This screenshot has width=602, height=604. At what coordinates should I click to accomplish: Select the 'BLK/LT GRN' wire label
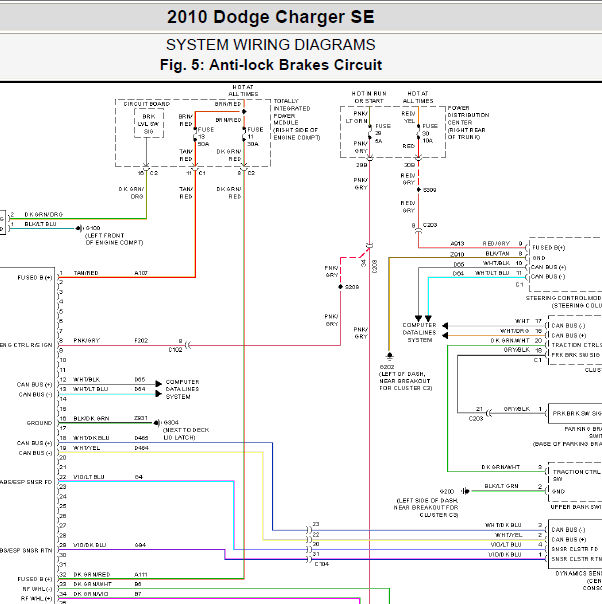tap(501, 486)
